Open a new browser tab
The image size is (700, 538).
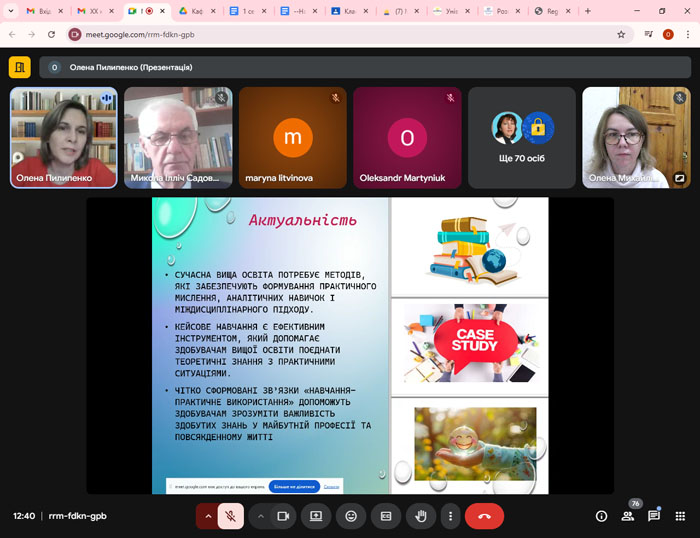point(587,11)
